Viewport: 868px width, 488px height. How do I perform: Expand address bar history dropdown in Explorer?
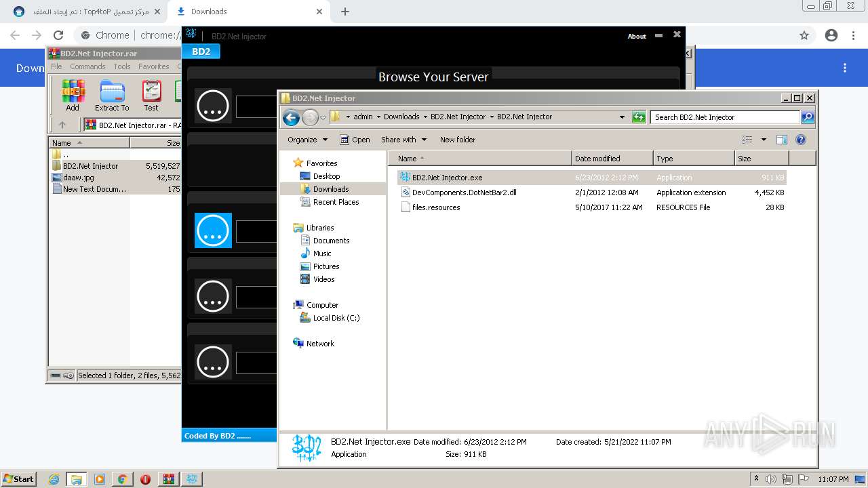622,117
